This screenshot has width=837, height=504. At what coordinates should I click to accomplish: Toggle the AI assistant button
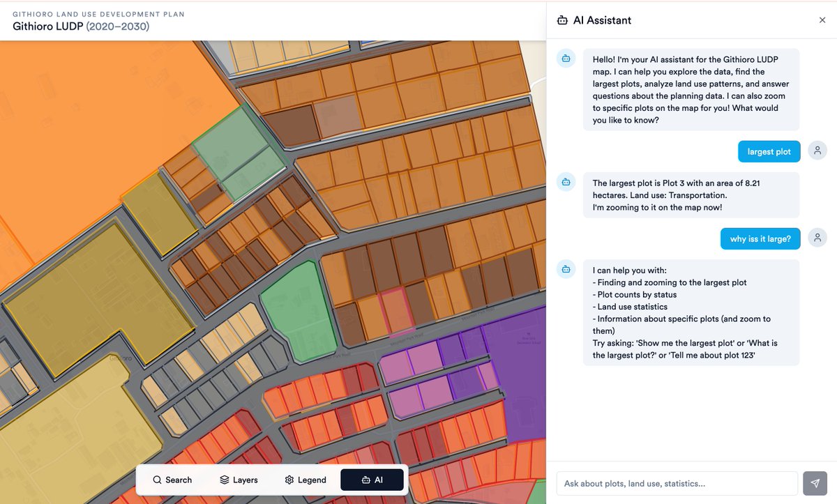pyautogui.click(x=372, y=480)
